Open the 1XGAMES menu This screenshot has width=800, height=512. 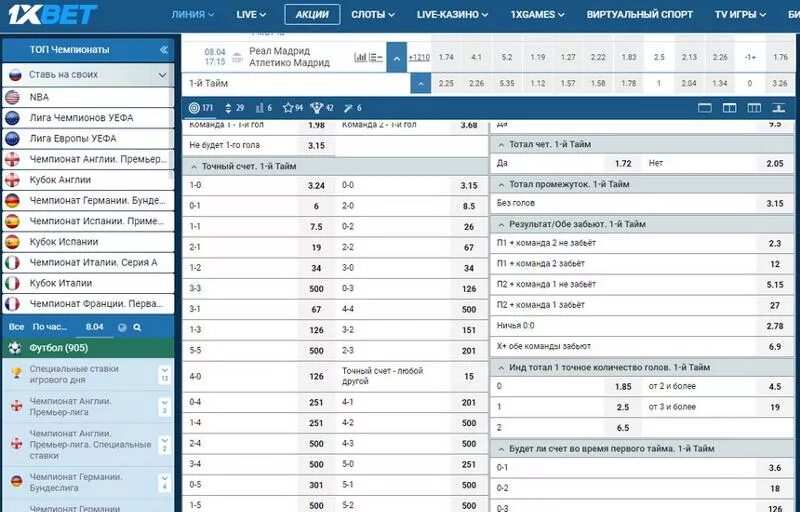[x=537, y=15]
